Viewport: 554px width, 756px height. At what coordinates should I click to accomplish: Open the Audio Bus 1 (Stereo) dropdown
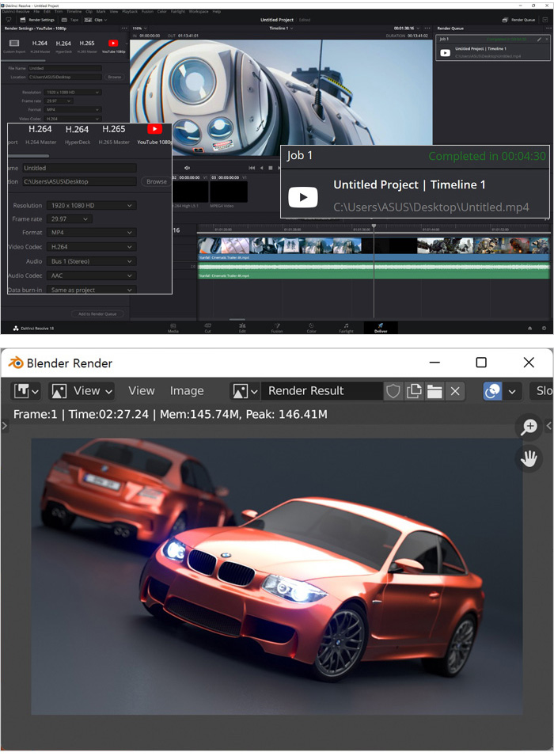pyautogui.click(x=92, y=261)
